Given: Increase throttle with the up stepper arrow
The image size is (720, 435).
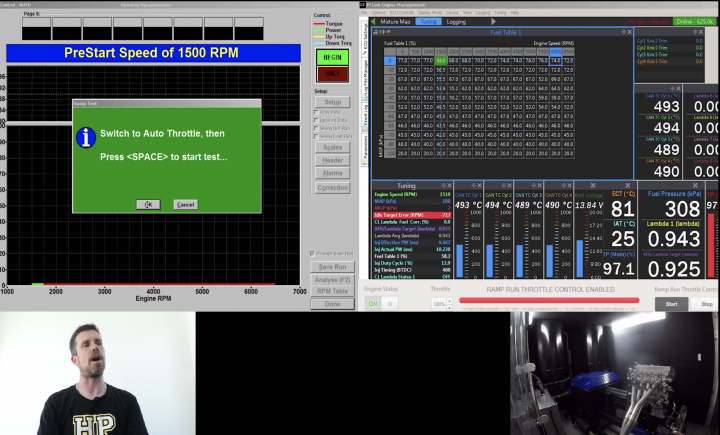Looking at the screenshot, I should click(449, 301).
